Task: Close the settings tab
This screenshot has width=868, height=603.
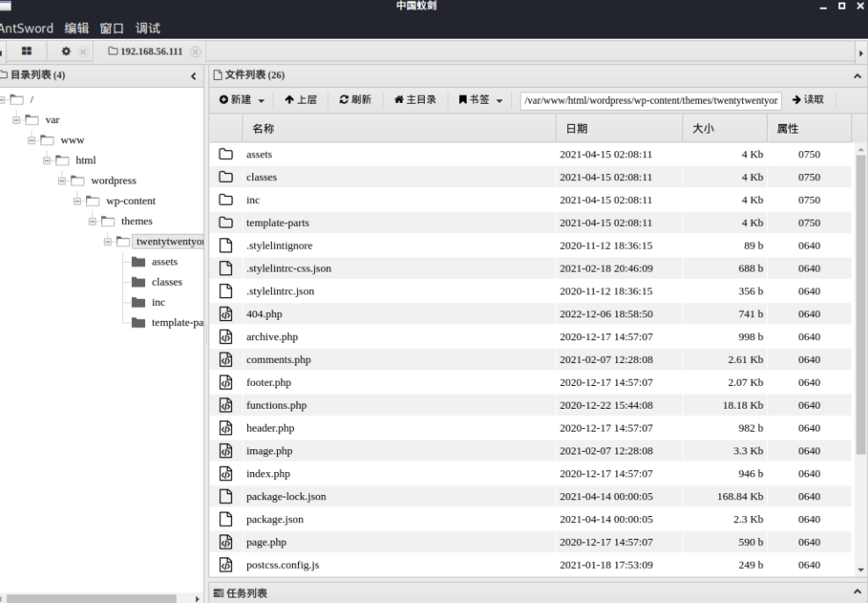Action: click(83, 52)
